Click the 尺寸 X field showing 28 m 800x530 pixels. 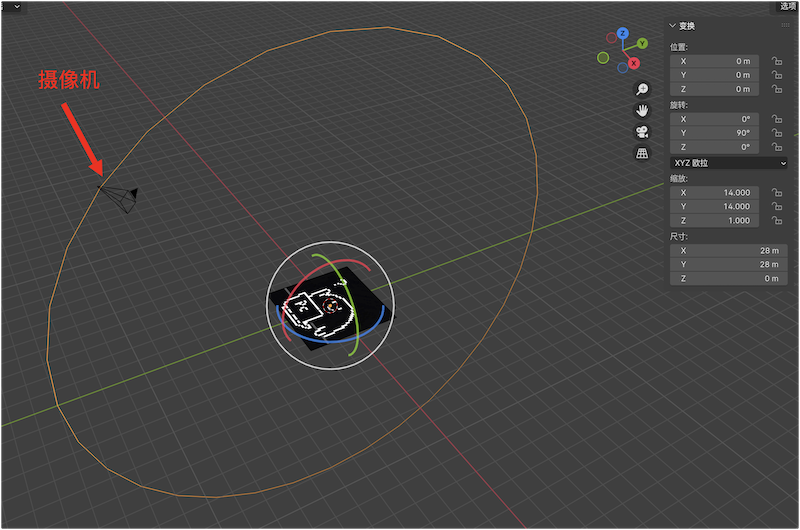(729, 251)
